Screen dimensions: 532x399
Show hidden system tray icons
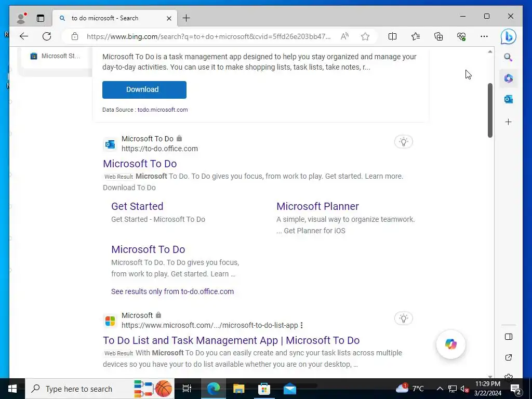pos(440,389)
